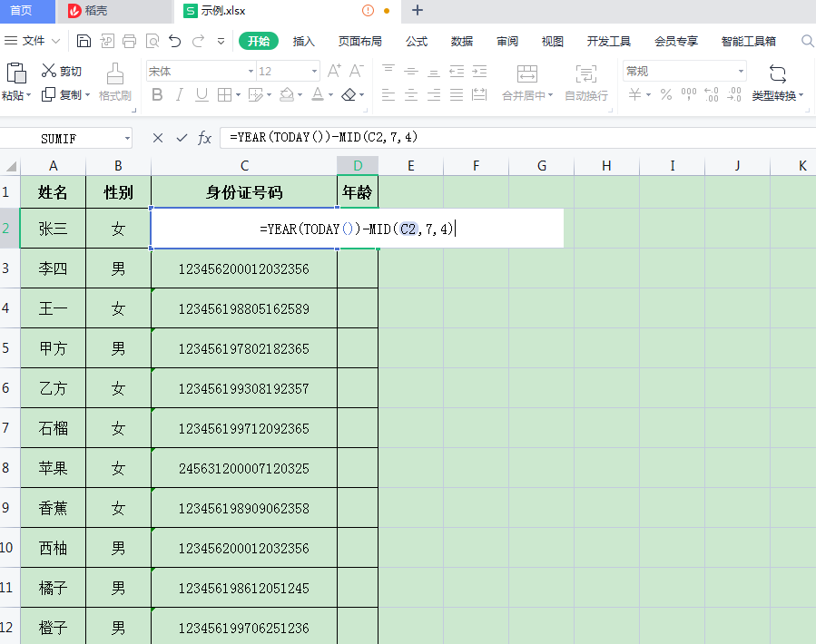Click the Paste clipboard icon

(16, 73)
